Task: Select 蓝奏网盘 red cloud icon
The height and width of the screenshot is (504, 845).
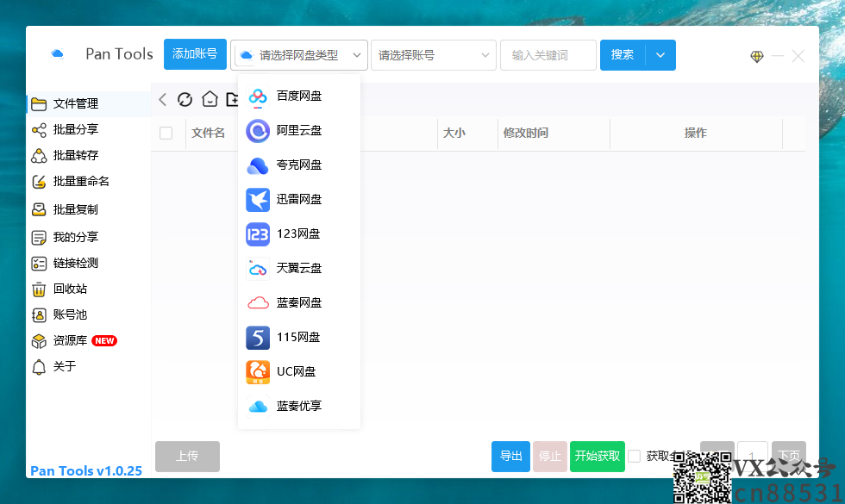Action: 258,303
